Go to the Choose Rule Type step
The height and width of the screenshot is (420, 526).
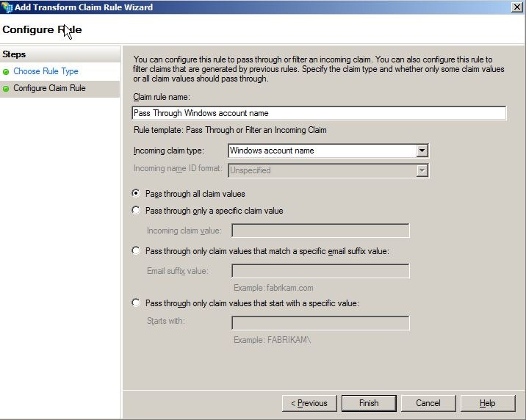(46, 71)
